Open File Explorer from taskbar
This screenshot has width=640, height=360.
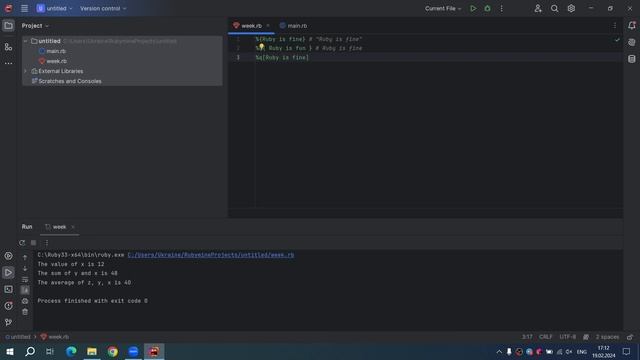point(92,351)
